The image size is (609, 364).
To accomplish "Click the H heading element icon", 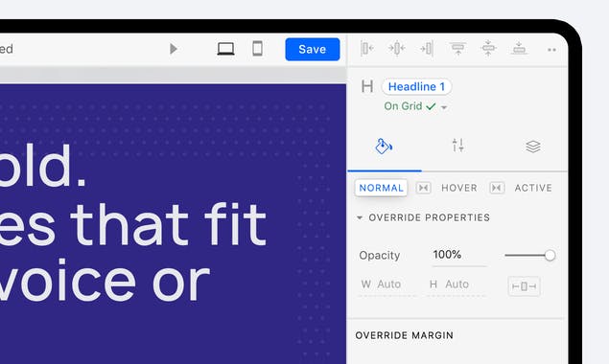I will (367, 86).
